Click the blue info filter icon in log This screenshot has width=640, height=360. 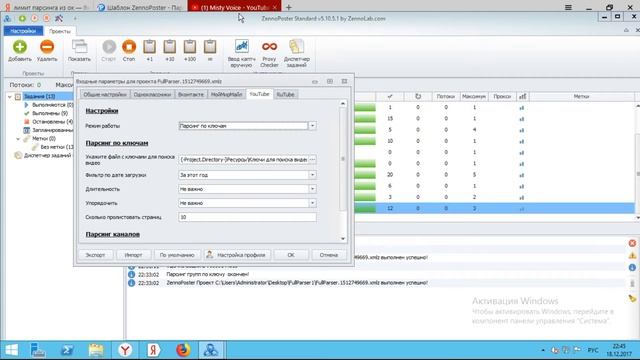coord(632,268)
